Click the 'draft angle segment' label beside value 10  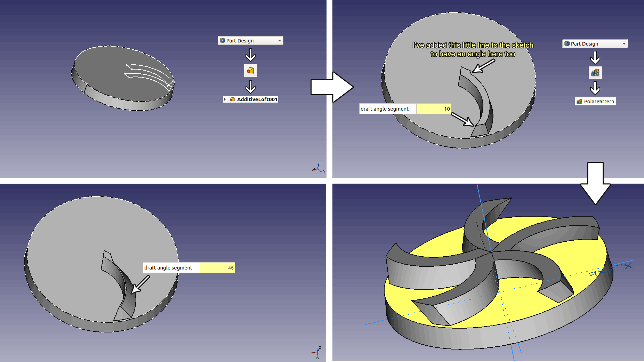[x=385, y=109]
